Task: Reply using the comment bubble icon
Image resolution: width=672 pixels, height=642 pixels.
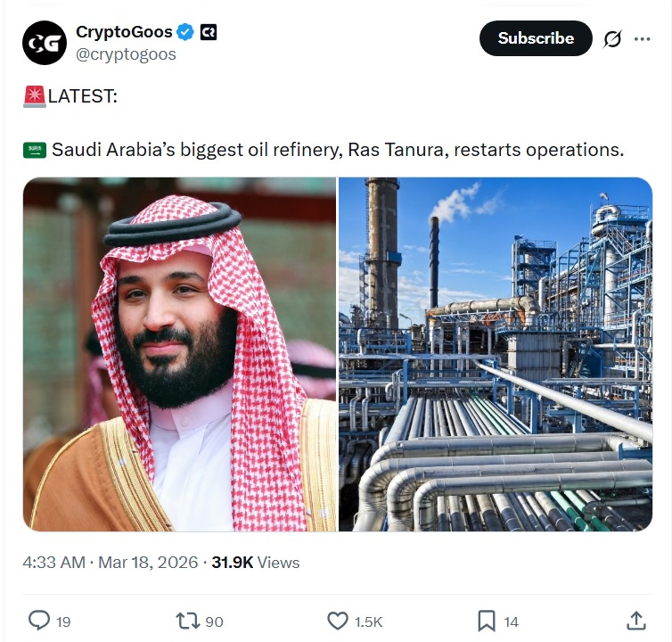Action: [39, 621]
